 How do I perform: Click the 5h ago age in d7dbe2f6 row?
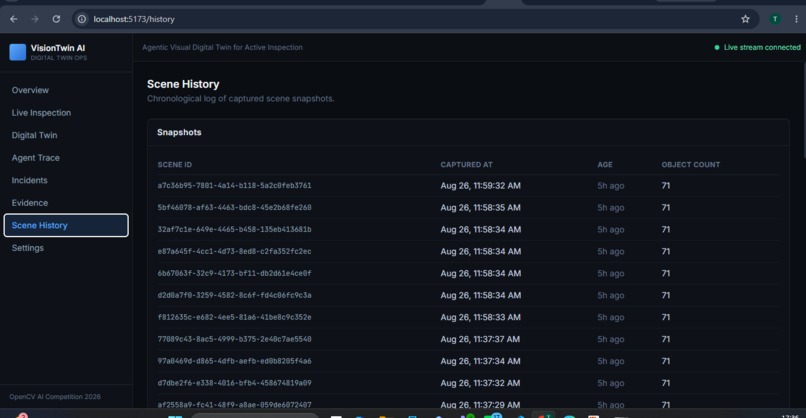coord(611,383)
